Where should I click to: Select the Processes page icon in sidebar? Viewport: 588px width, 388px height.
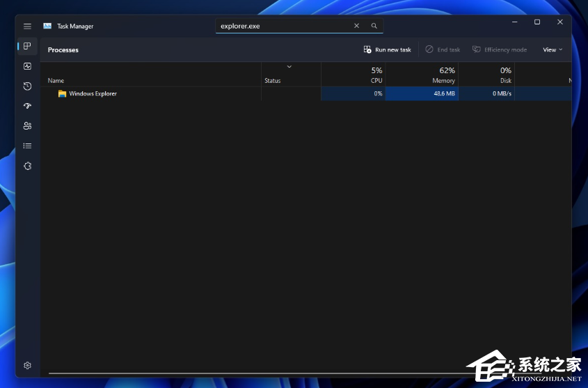pyautogui.click(x=27, y=46)
